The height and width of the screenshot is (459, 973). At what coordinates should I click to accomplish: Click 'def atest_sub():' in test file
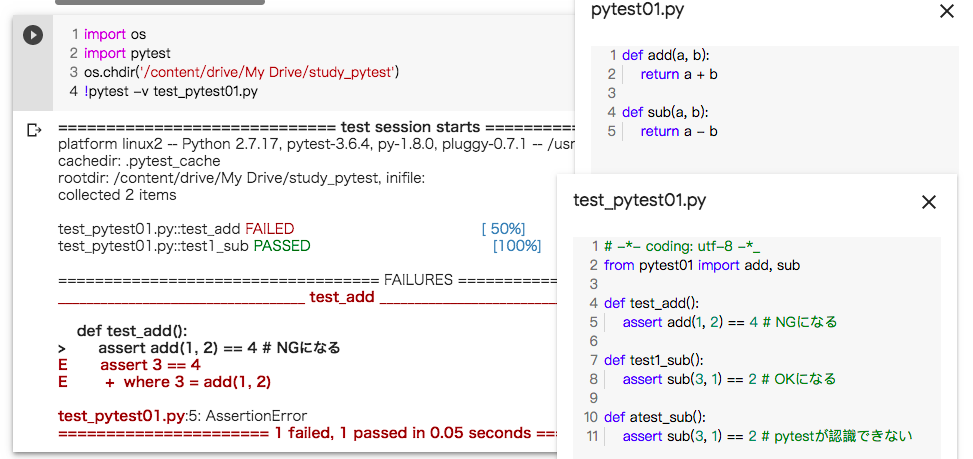(x=655, y=417)
